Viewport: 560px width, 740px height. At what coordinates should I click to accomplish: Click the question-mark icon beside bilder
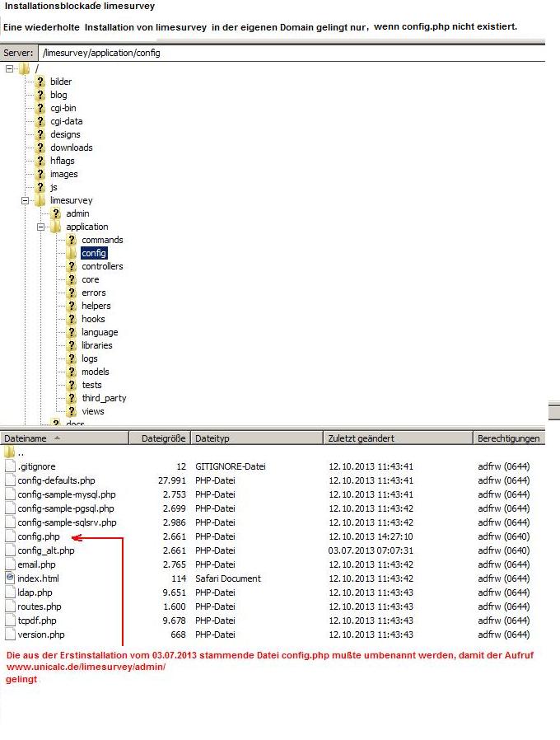click(40, 82)
